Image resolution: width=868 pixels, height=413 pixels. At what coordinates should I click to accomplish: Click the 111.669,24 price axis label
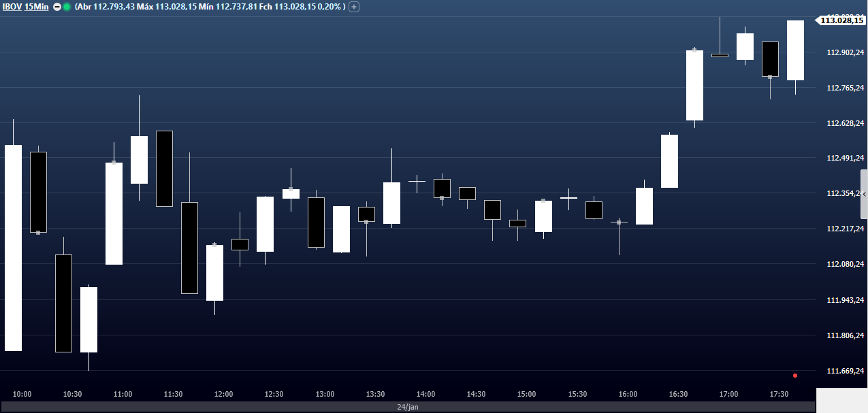coord(845,371)
